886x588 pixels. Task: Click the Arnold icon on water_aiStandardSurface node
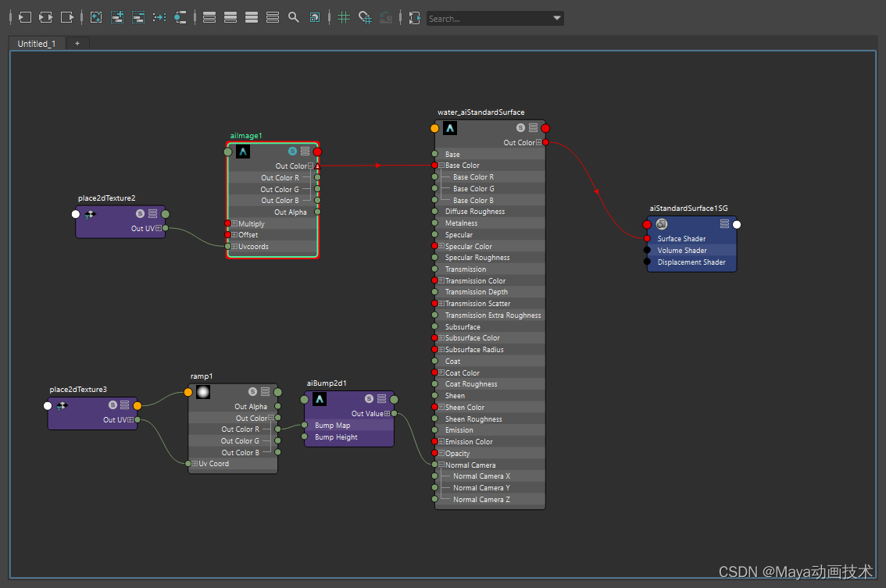[x=450, y=128]
